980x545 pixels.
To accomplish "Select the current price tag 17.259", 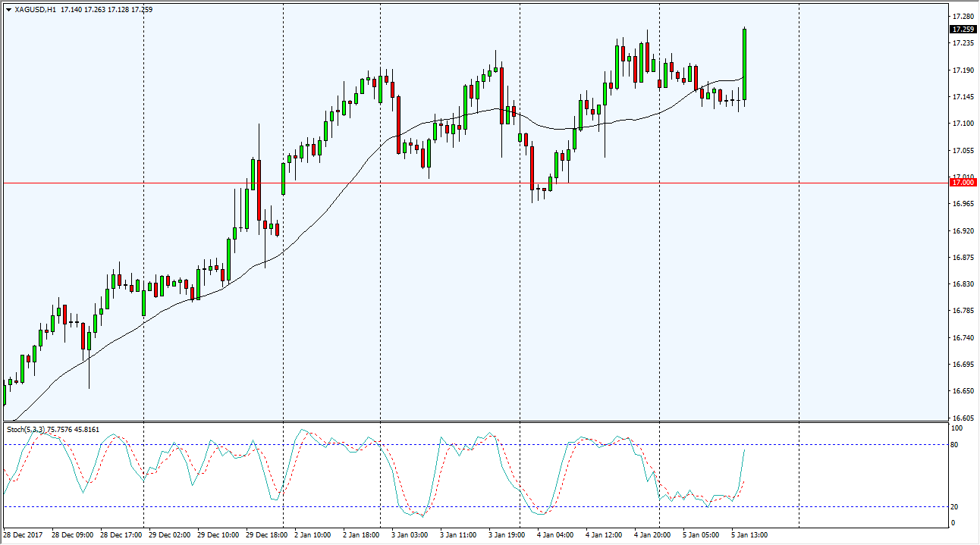I will [x=963, y=30].
